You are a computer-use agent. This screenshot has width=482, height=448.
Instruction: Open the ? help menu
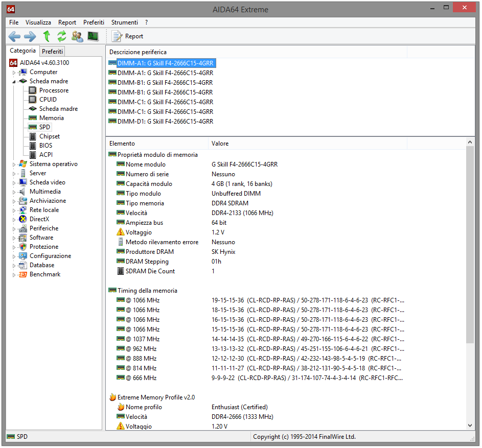pyautogui.click(x=146, y=22)
